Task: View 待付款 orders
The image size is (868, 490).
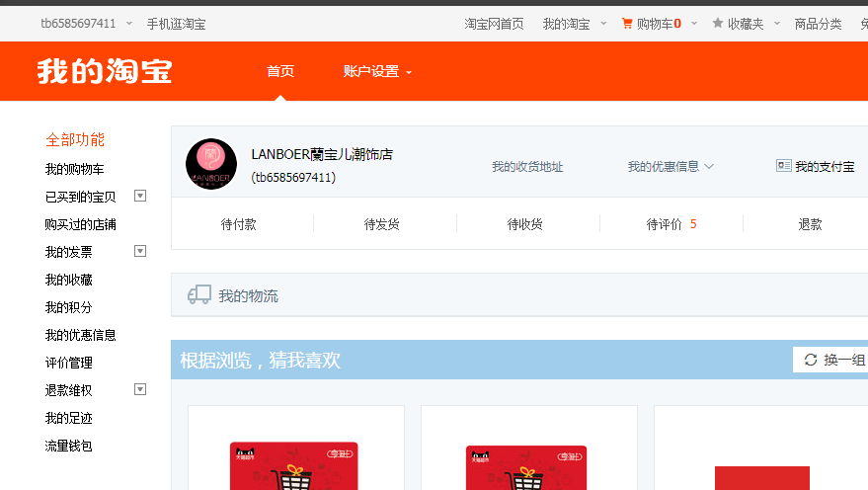Action: [239, 224]
